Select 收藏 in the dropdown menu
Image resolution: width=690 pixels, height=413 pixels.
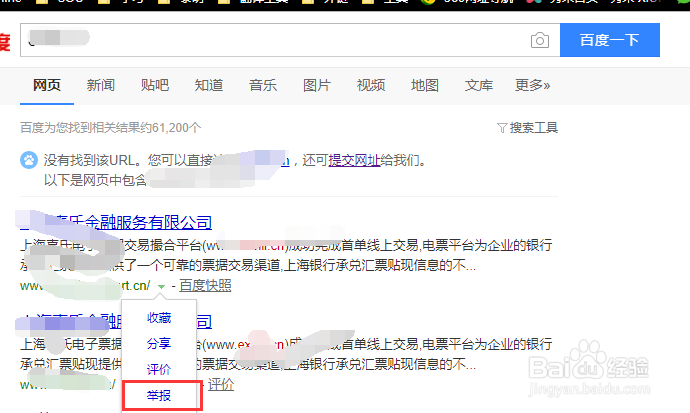159,318
